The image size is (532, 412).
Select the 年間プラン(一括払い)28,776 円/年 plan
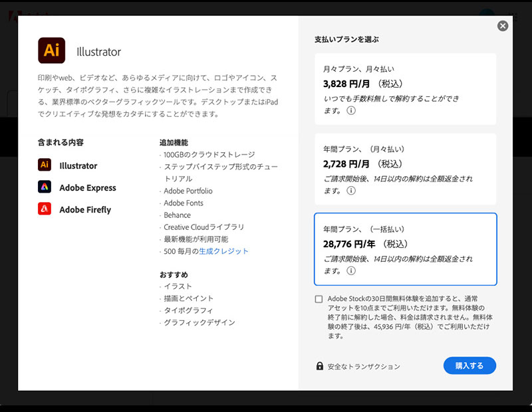[405, 249]
